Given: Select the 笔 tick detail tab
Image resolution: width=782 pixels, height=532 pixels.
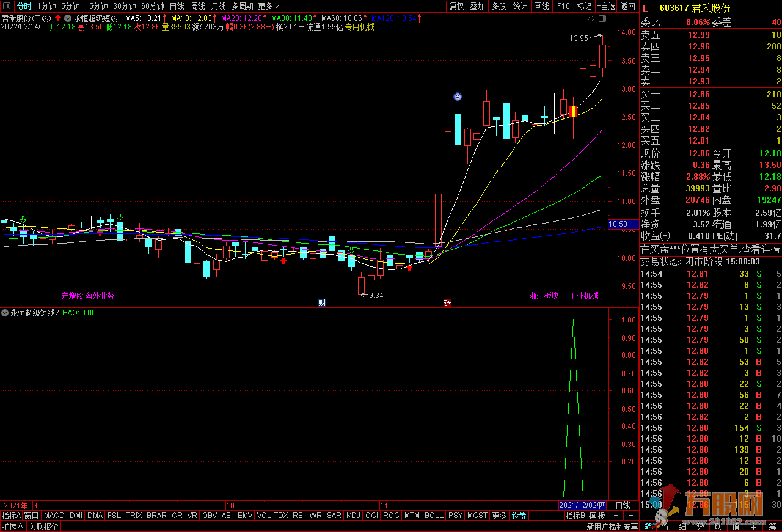Looking at the screenshot, I should click(x=648, y=527).
